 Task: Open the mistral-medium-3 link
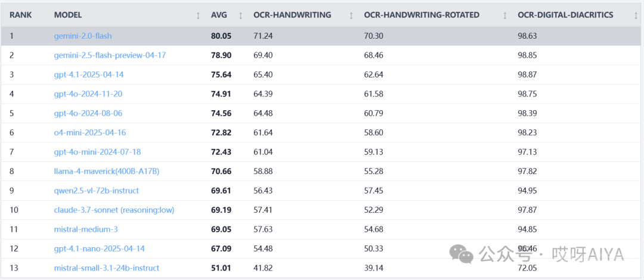coord(86,229)
